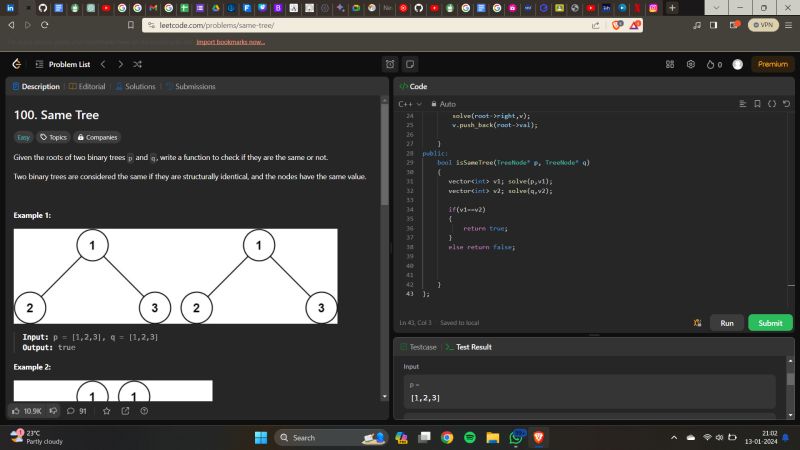Open the notes icon in top bar

click(410, 64)
